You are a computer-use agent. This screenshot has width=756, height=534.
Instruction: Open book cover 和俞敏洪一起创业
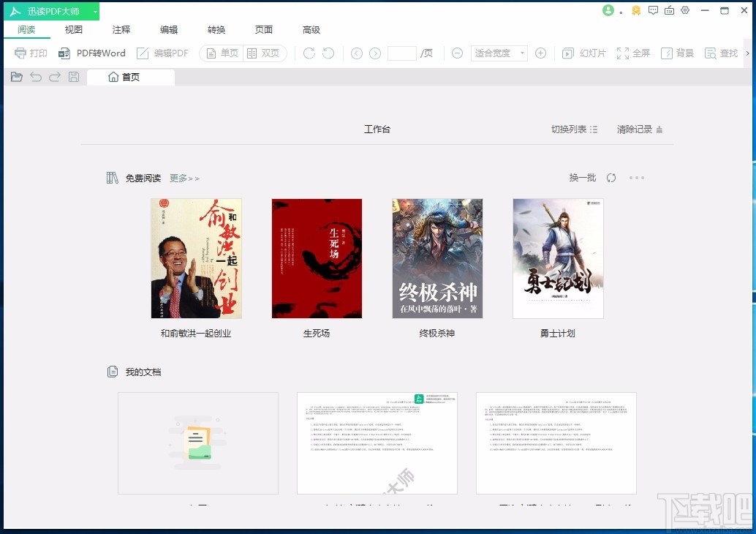click(x=196, y=258)
